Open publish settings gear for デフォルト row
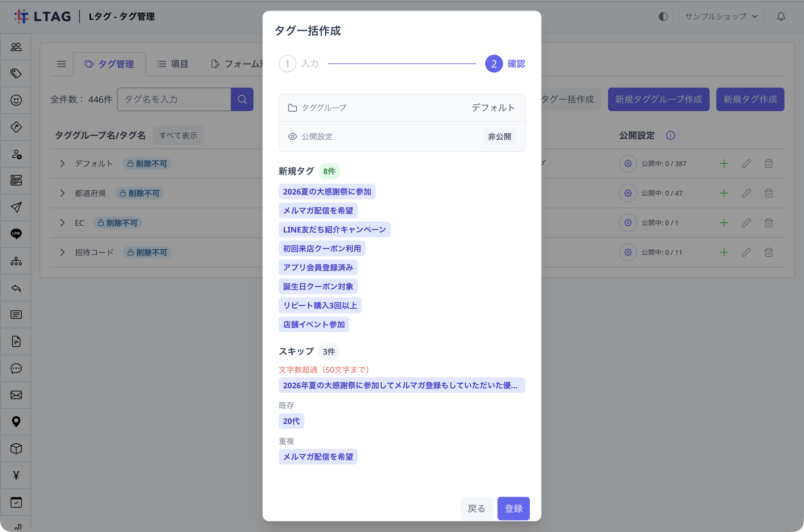 click(628, 164)
